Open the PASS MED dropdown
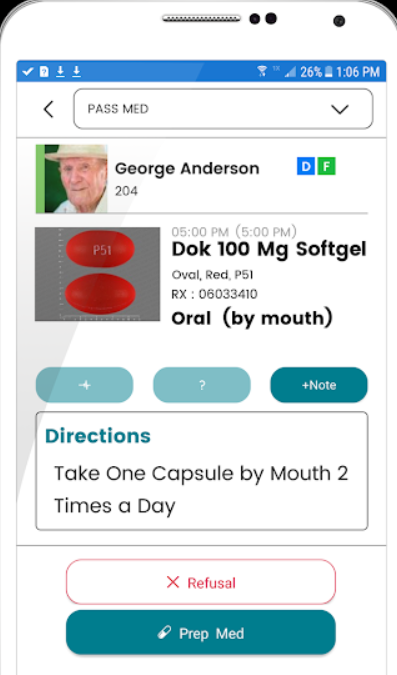Image resolution: width=397 pixels, height=675 pixels. click(223, 109)
